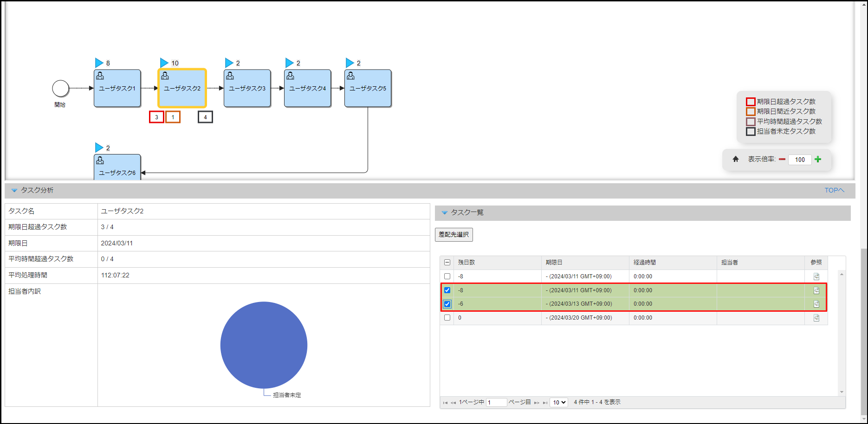Uncheck the checkbox of the checked -8 row
This screenshot has height=424, width=868.
[447, 290]
